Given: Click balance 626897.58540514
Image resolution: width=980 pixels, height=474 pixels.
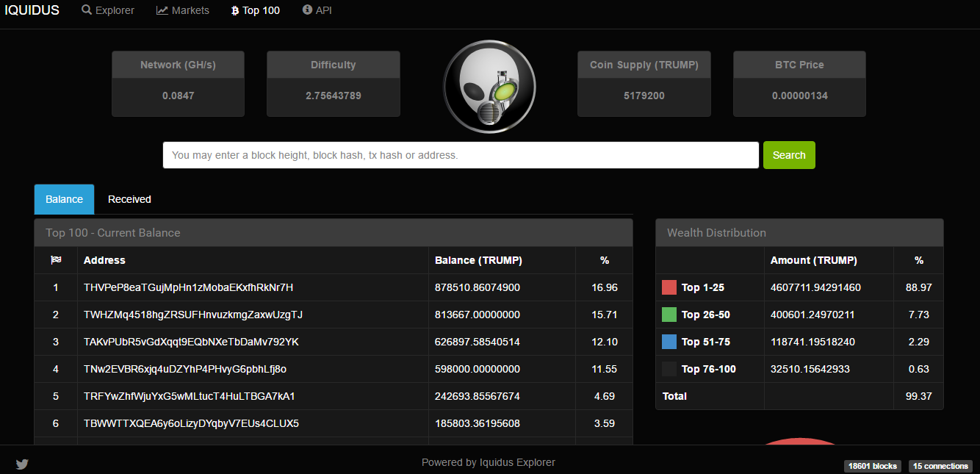Looking at the screenshot, I should [x=478, y=342].
